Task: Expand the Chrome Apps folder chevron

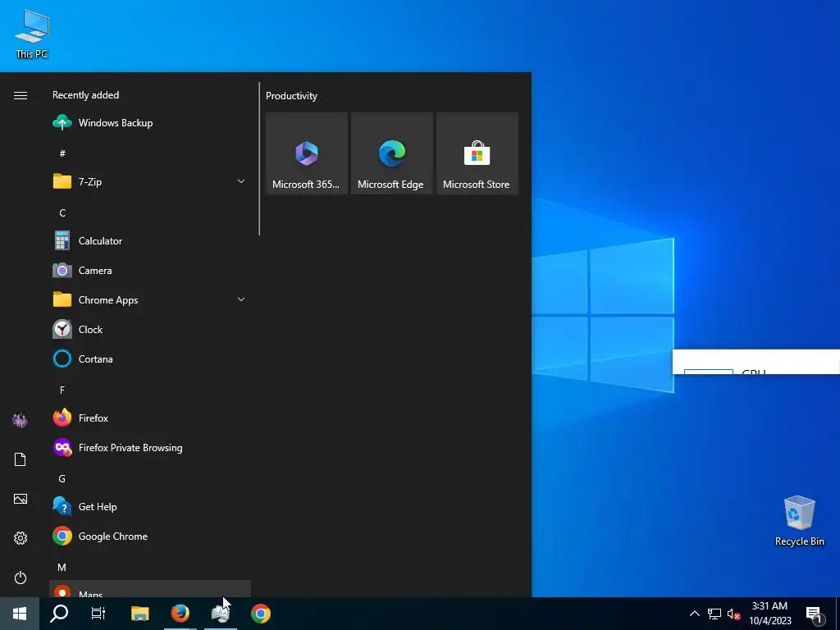Action: coord(241,299)
